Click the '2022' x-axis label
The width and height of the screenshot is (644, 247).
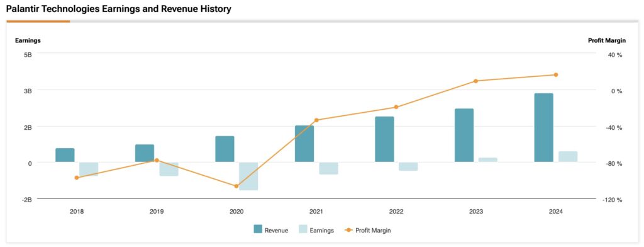(396, 212)
